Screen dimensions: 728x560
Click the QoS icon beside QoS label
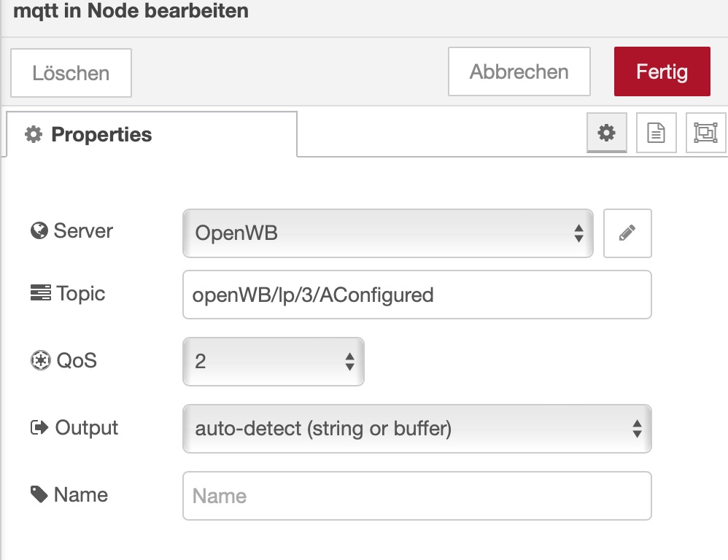(39, 360)
